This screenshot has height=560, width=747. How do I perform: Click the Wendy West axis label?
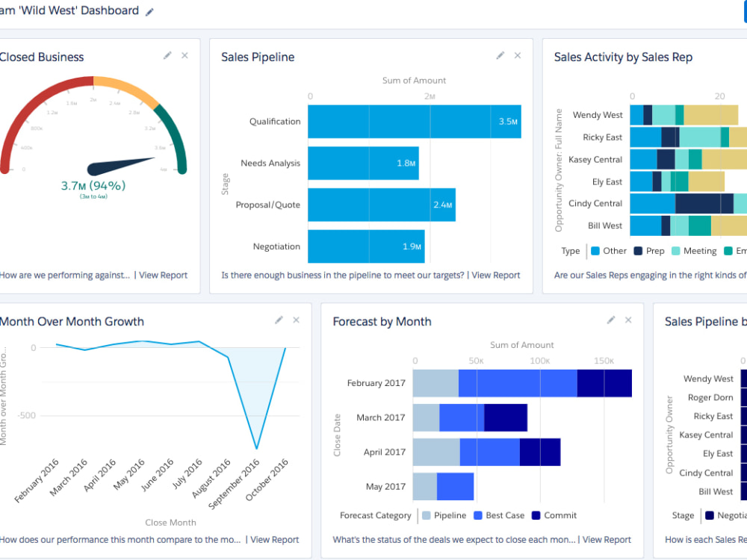point(598,115)
